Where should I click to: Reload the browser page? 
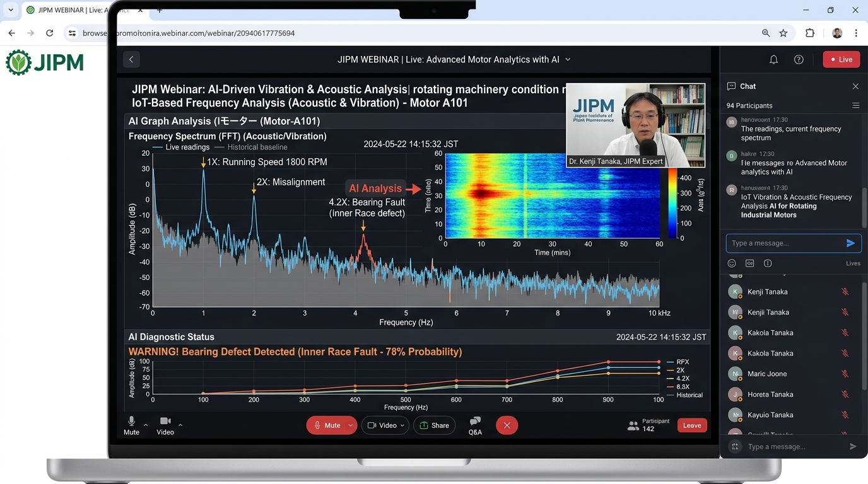(x=49, y=33)
